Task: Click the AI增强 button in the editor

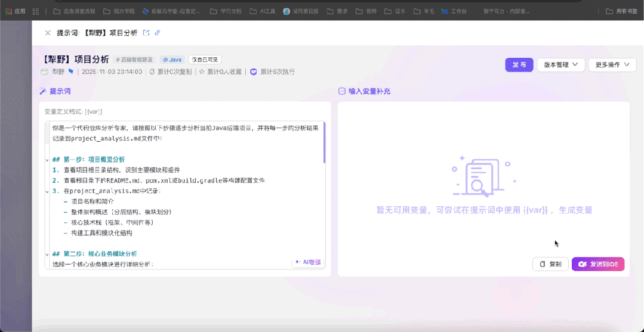Action: point(308,262)
